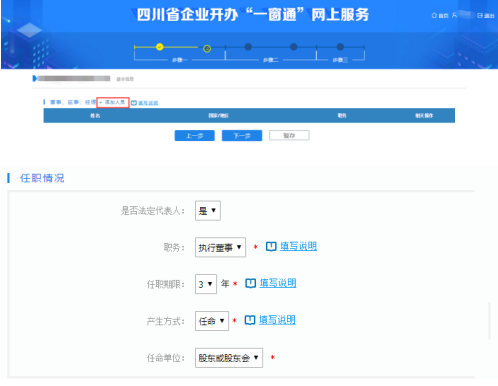Proceed with the 下一步 button
The image size is (498, 386).
(242, 136)
